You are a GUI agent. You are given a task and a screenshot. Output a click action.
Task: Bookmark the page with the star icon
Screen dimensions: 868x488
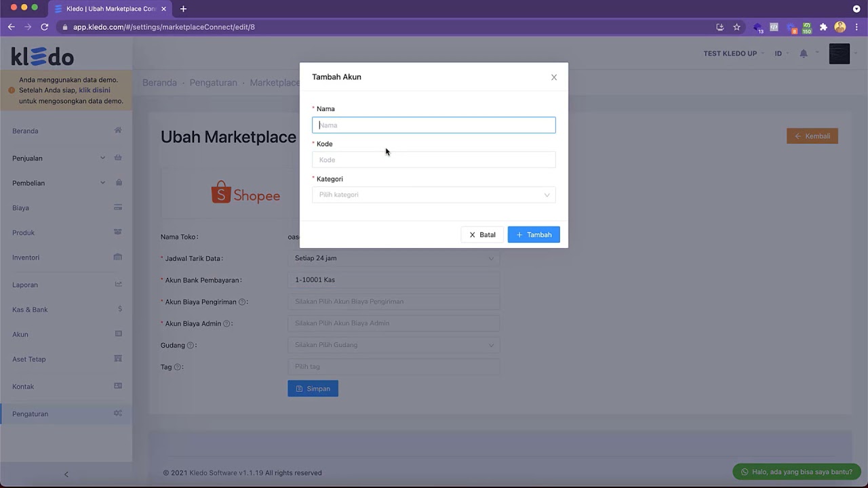pos(736,27)
